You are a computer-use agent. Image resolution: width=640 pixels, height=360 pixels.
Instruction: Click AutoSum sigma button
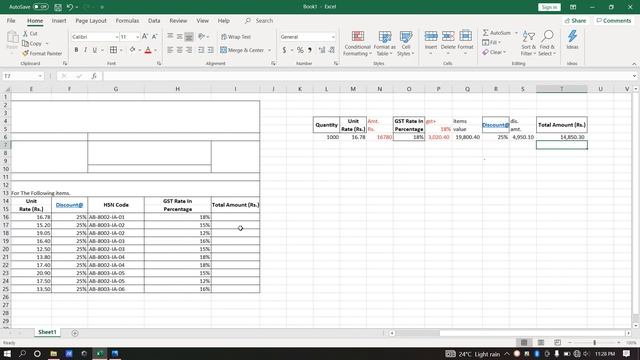pos(497,33)
